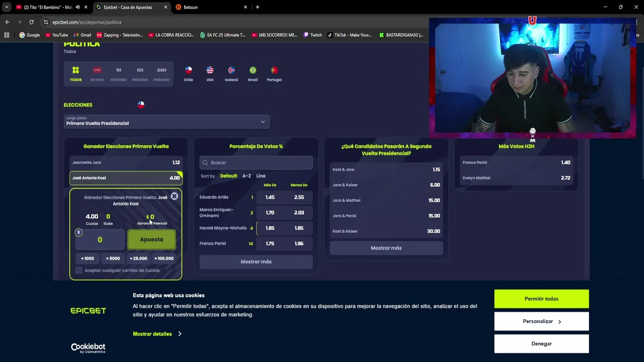Image resolution: width=644 pixels, height=362 pixels.
Task: Click the stake amount input field
Action: (x=100, y=239)
